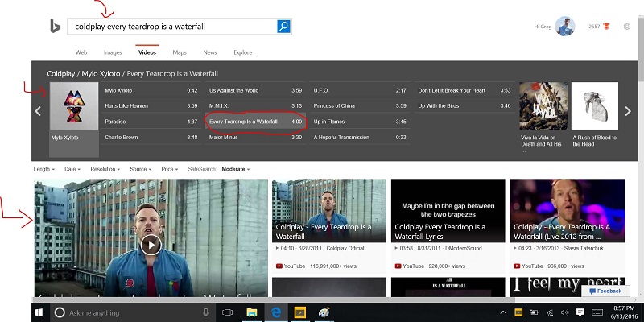Open the volume speaker icon

[x=564, y=312]
